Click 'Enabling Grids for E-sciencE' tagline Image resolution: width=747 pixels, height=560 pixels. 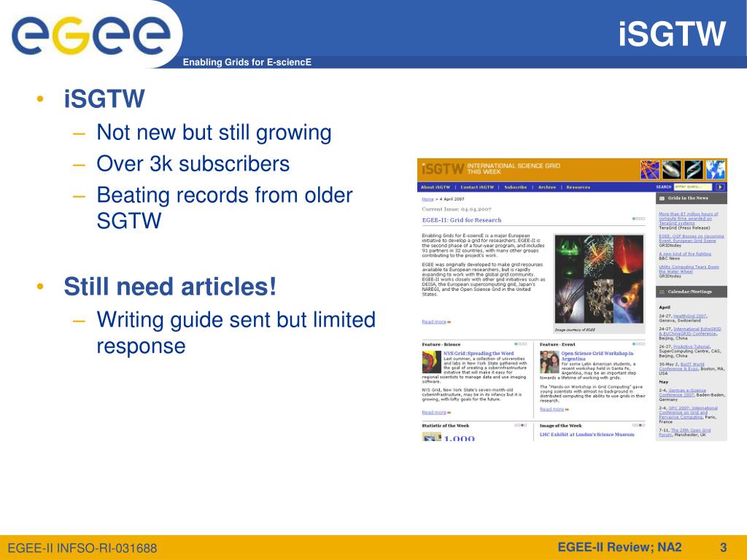click(x=247, y=62)
